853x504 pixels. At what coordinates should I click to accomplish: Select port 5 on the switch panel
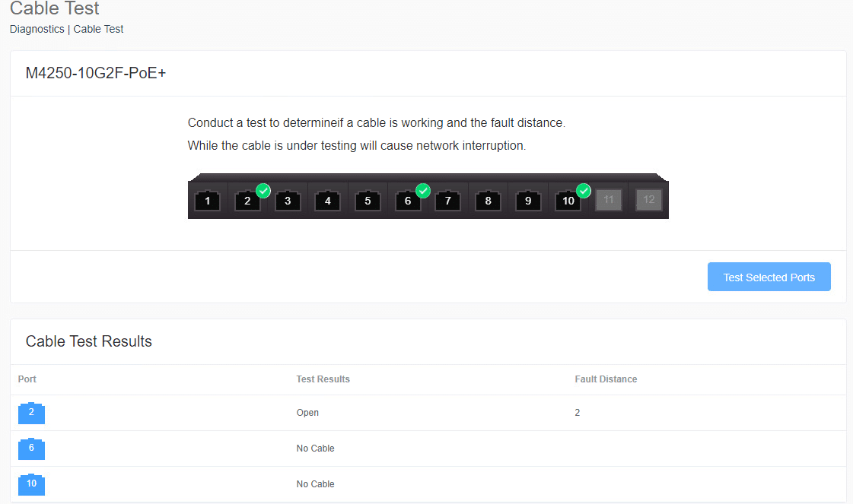click(368, 200)
